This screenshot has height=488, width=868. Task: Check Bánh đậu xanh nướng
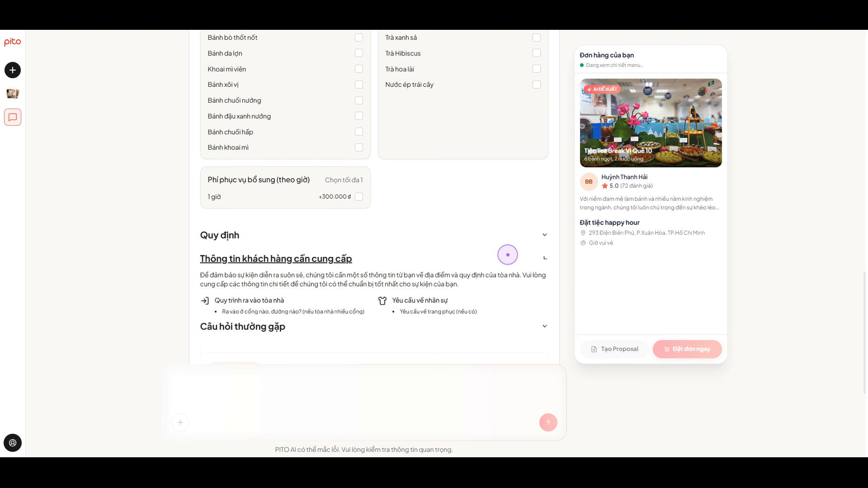(x=359, y=116)
